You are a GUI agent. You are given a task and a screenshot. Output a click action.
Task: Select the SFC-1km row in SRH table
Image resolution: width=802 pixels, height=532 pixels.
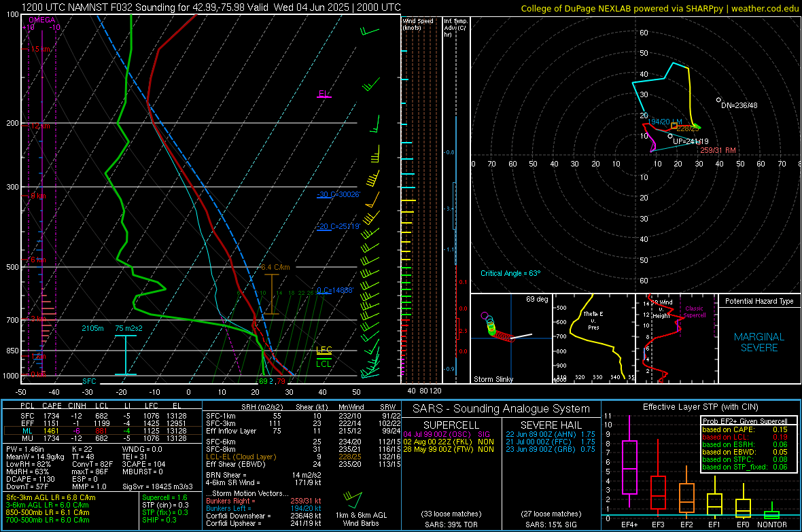[x=303, y=416]
